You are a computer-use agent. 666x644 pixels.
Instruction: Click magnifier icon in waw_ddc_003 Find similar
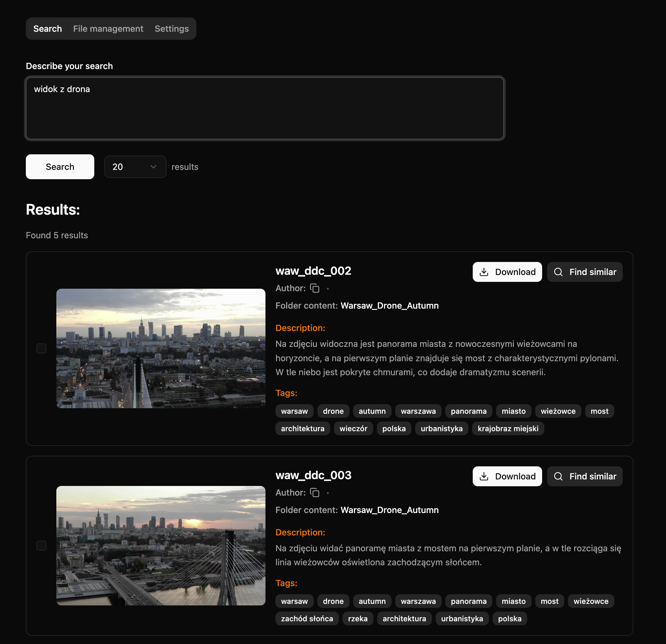click(x=558, y=477)
